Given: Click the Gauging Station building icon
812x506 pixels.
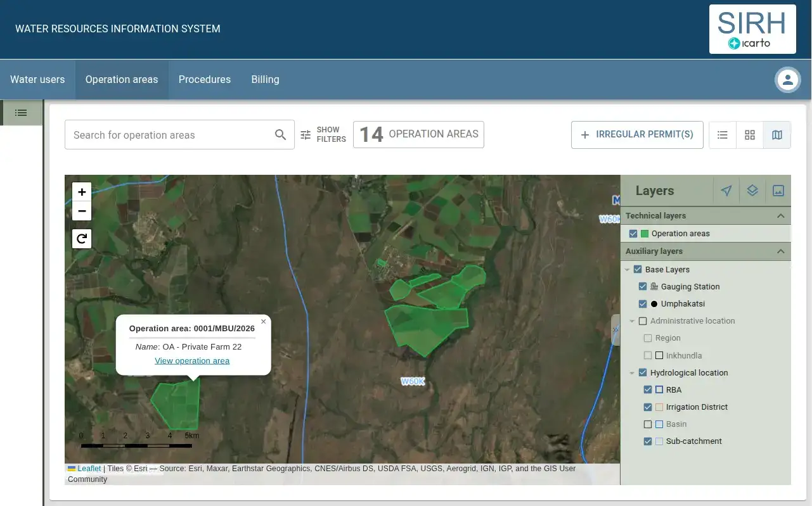Looking at the screenshot, I should coord(654,286).
